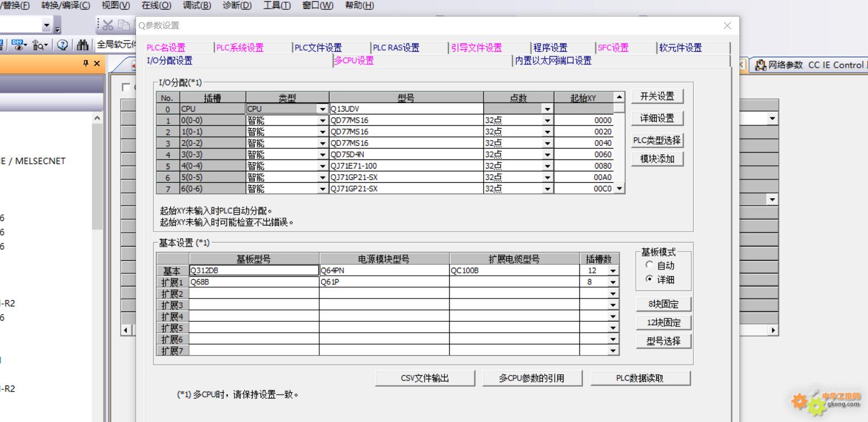Open type dropdown for slot 6(0-6)

[x=323, y=189]
